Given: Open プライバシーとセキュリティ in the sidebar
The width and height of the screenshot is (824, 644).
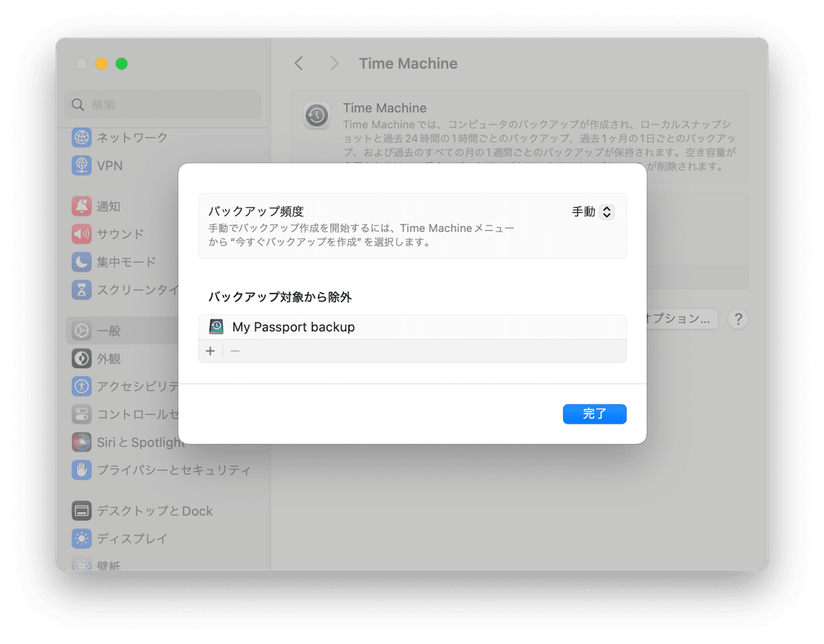Looking at the screenshot, I should [x=161, y=470].
